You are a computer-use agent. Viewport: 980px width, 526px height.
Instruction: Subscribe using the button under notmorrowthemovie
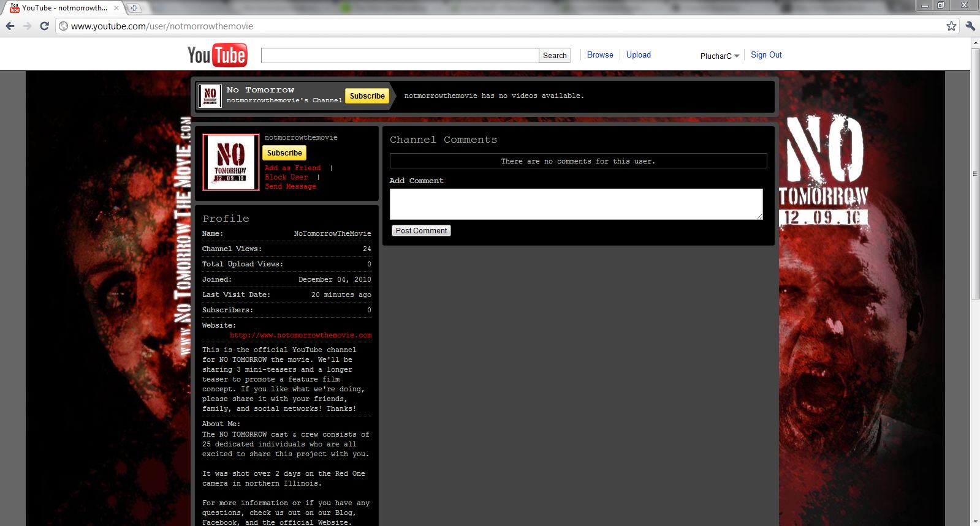click(284, 153)
